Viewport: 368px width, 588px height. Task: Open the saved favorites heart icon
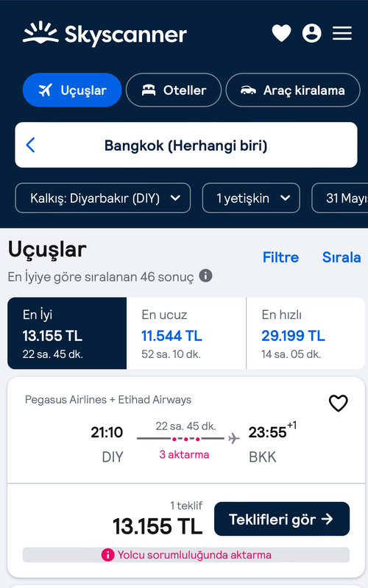click(281, 33)
